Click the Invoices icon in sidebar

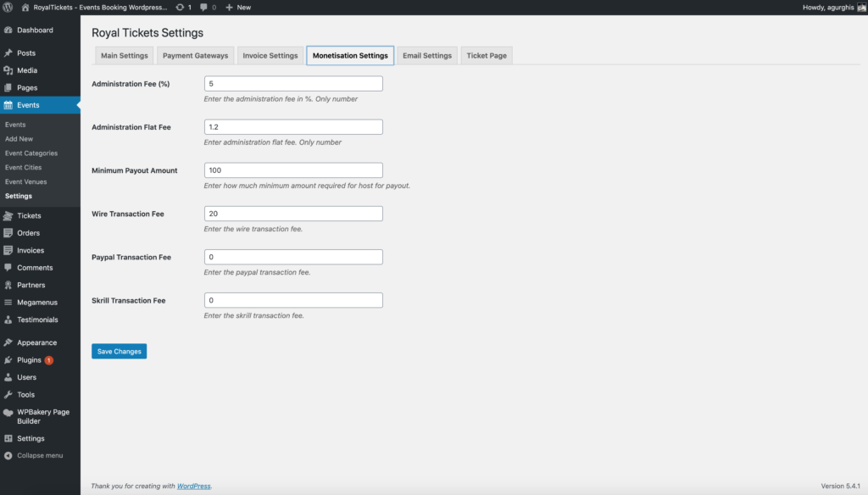tap(8, 250)
